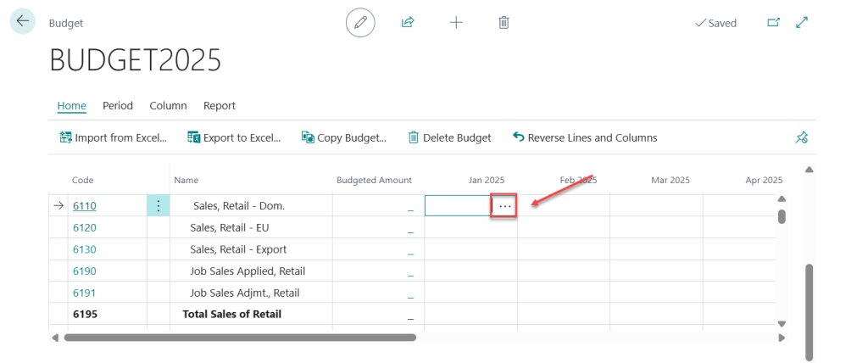Image resolution: width=868 pixels, height=363 pixels.
Task: Select the Home tab
Action: point(72,105)
